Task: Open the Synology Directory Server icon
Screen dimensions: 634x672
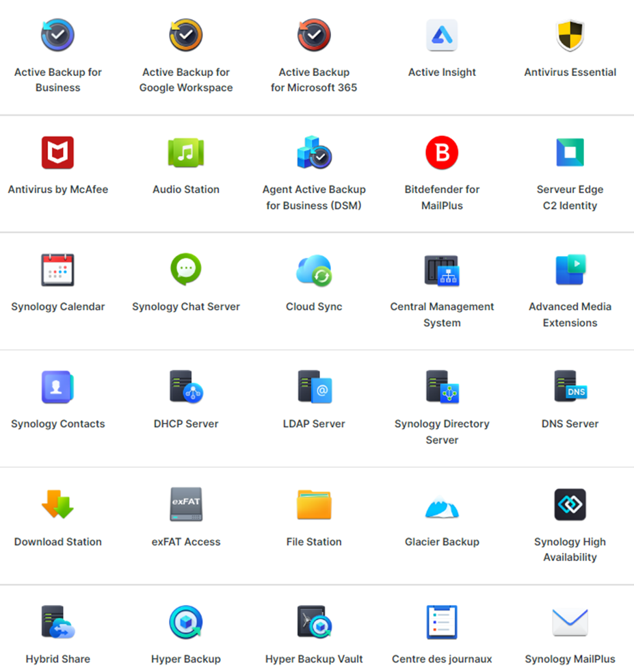Action: tap(442, 387)
